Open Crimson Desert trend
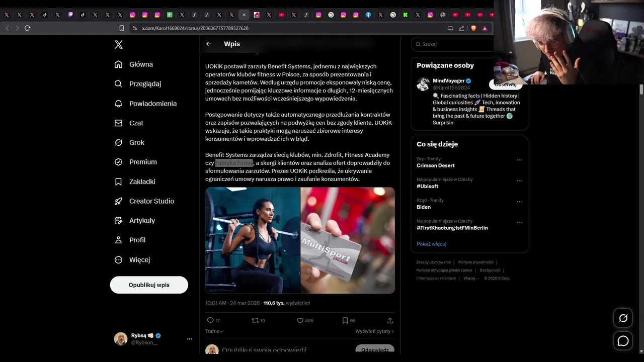 pos(435,165)
